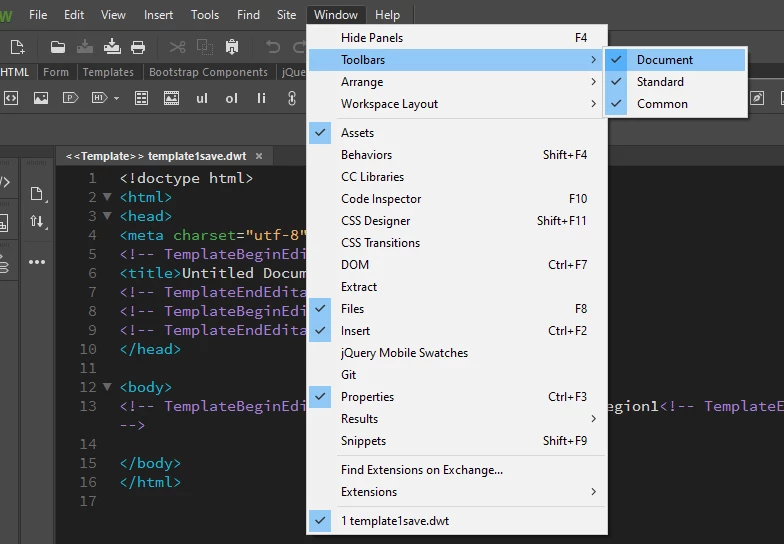Click the ordered list ol icon
Screen dimensions: 784x544
pyautogui.click(x=231, y=98)
